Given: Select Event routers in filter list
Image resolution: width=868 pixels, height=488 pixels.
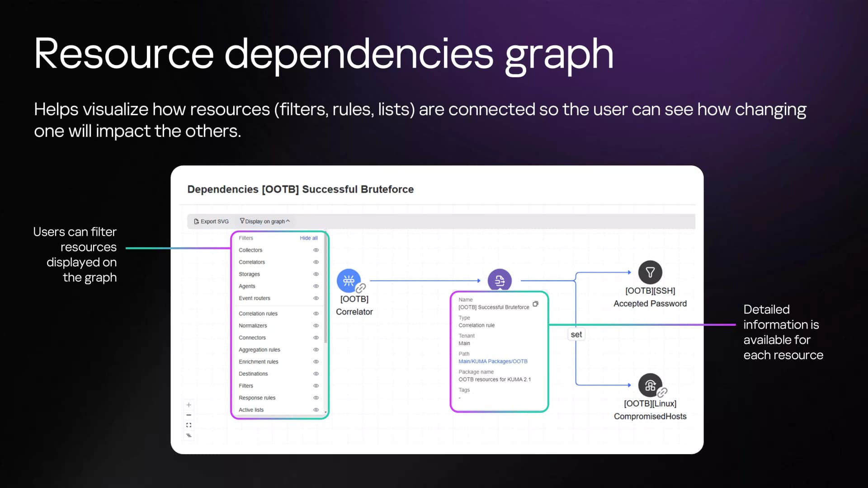Looking at the screenshot, I should pos(255,298).
